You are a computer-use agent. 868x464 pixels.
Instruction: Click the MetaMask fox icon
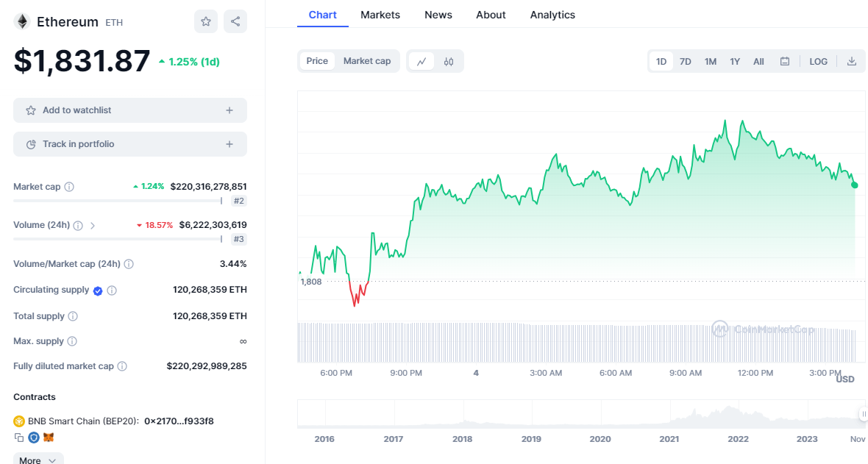[x=49, y=438]
